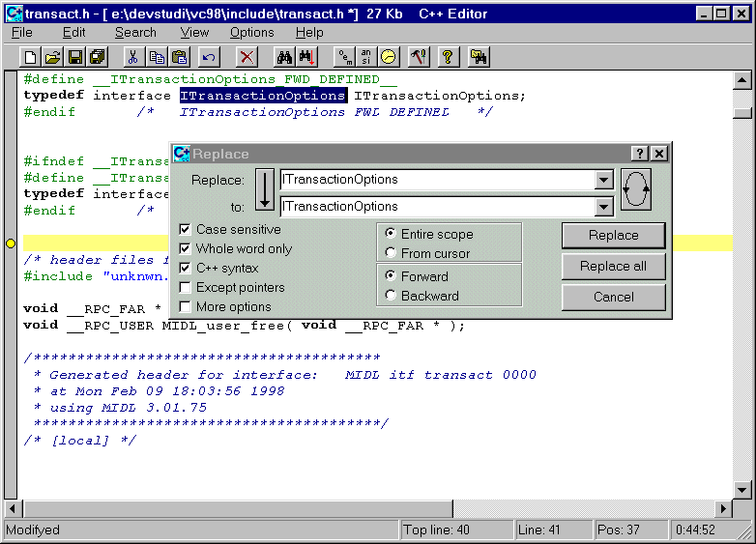Click the Replace button
The height and width of the screenshot is (544, 756).
613,236
